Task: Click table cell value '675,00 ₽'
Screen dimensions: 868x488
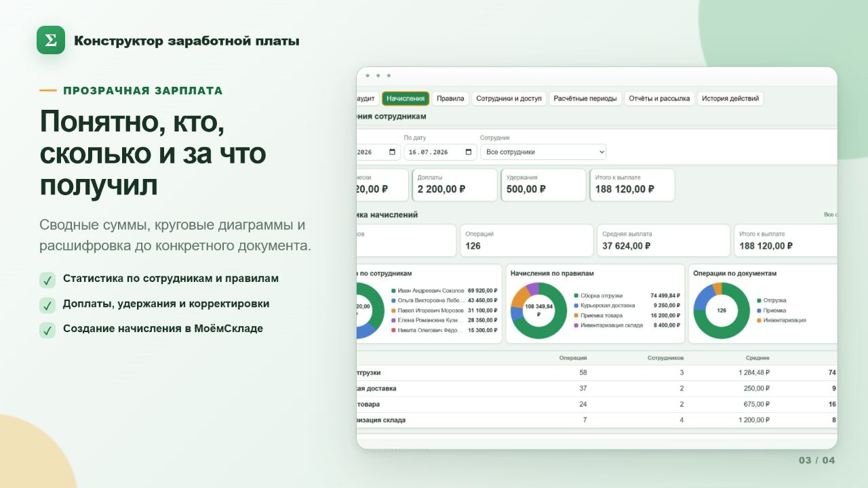Action: tap(757, 404)
